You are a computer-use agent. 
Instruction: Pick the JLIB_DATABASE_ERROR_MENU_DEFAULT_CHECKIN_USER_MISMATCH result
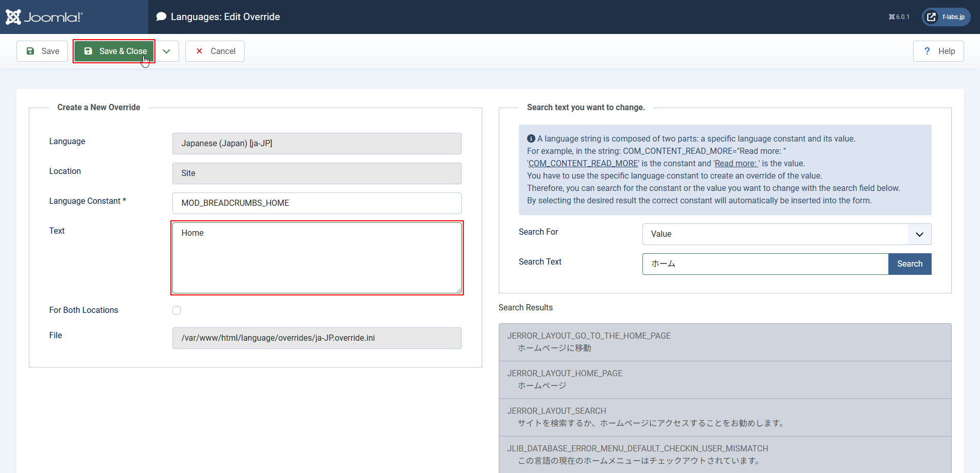[x=725, y=454]
